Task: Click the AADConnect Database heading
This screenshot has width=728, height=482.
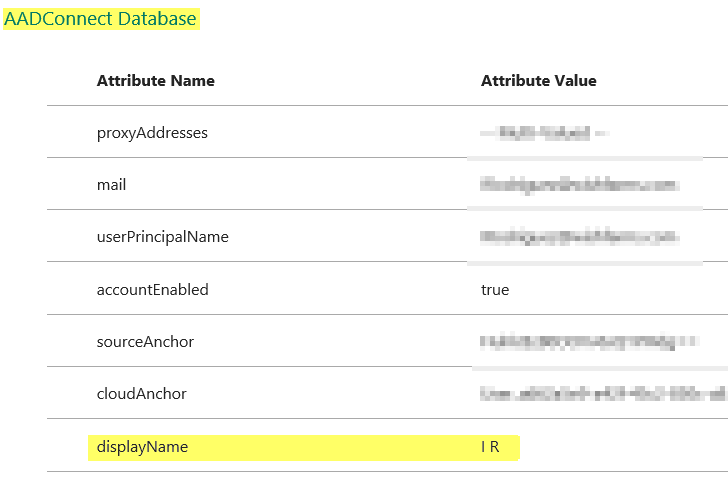Action: point(100,19)
